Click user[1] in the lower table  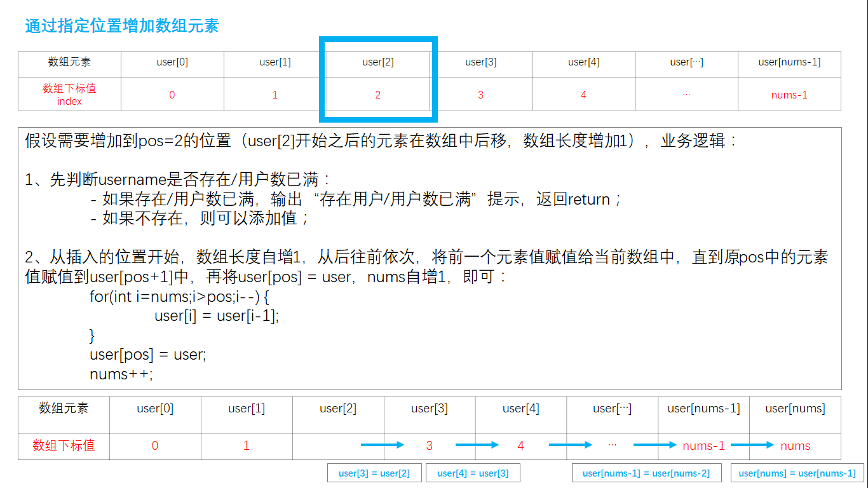[247, 409]
